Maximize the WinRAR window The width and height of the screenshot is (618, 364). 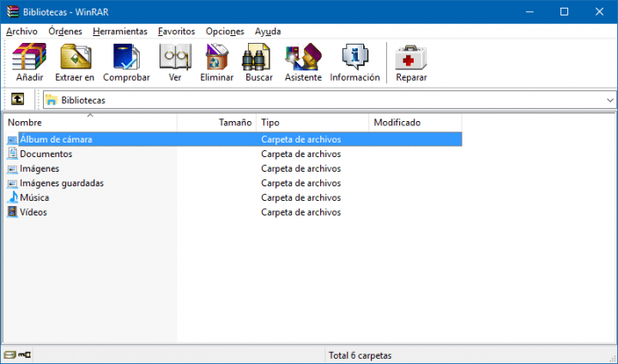564,12
